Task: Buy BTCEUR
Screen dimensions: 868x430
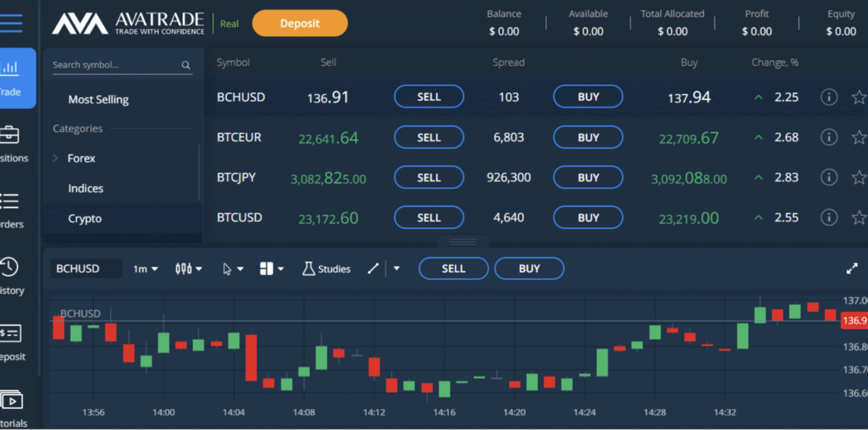Action: pyautogui.click(x=589, y=138)
